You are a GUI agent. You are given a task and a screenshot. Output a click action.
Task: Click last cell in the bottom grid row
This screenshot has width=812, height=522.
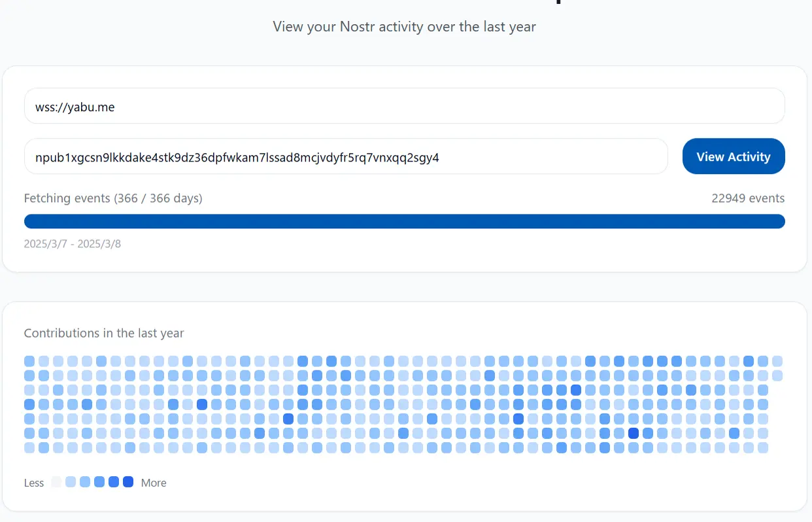tap(763, 447)
